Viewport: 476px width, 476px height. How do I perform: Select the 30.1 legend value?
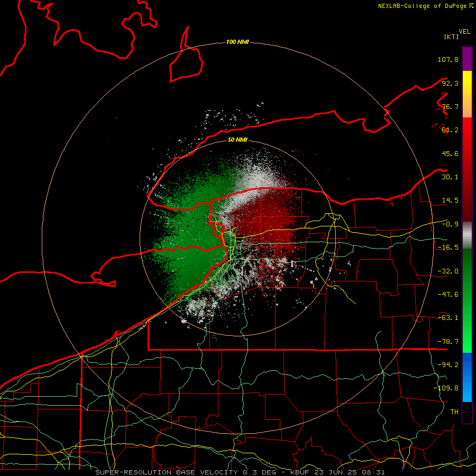coord(450,177)
